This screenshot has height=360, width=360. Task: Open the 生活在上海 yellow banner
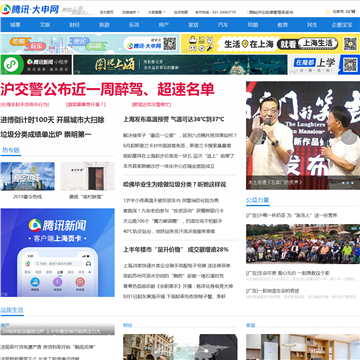270,44
